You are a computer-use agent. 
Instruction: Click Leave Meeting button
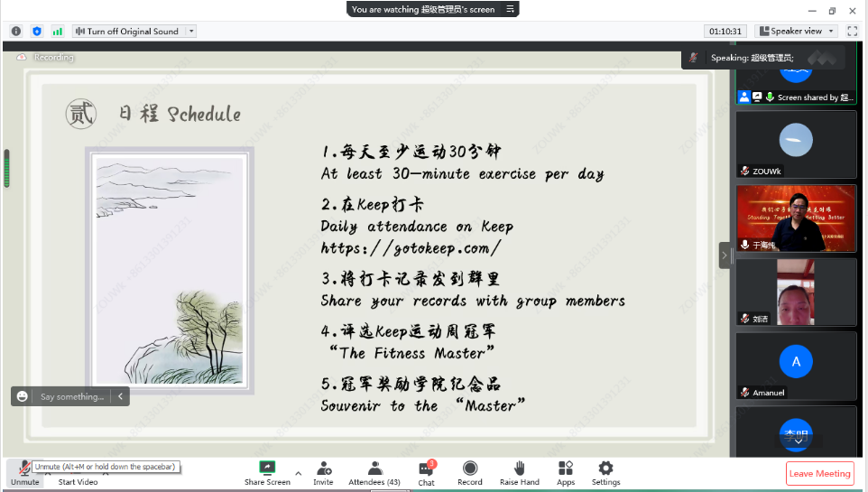pyautogui.click(x=820, y=473)
